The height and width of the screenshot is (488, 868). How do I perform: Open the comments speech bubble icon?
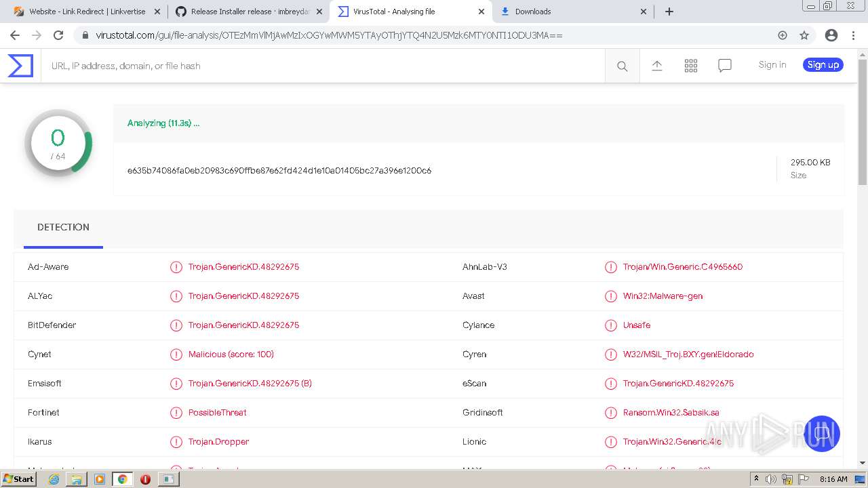[724, 66]
